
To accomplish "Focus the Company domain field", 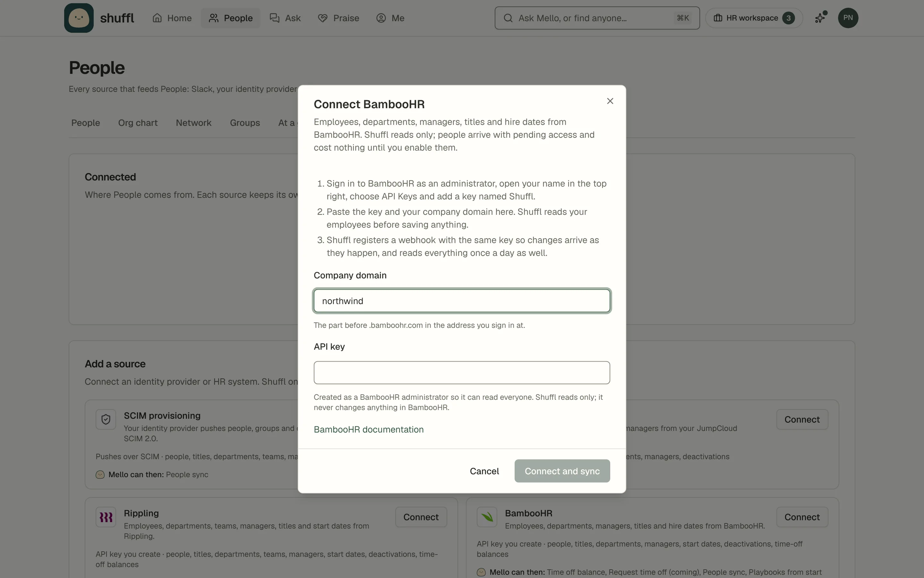I will 462,301.
